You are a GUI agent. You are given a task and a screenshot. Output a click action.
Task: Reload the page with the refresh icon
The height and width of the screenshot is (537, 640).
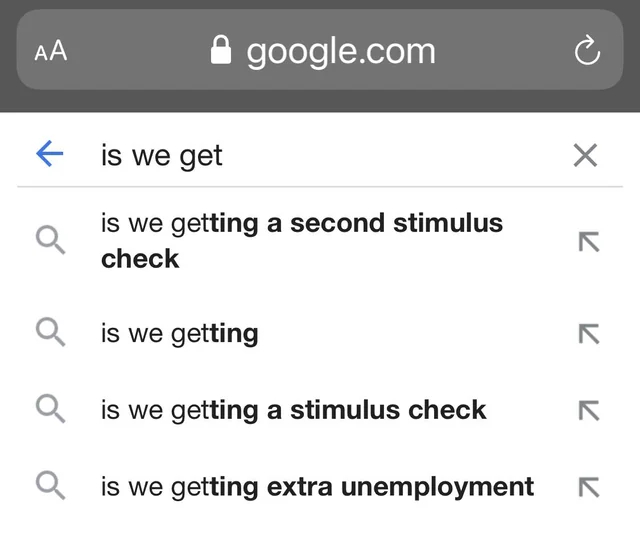click(x=588, y=52)
